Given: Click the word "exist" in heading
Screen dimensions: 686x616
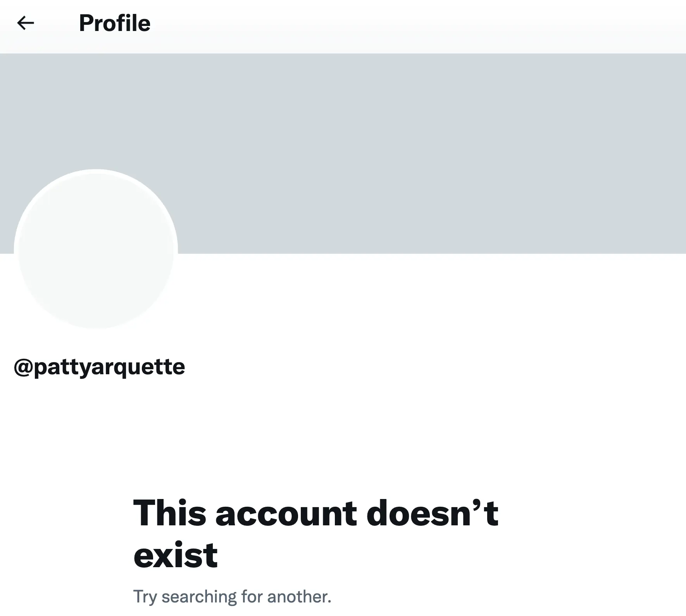Looking at the screenshot, I should click(x=176, y=555).
